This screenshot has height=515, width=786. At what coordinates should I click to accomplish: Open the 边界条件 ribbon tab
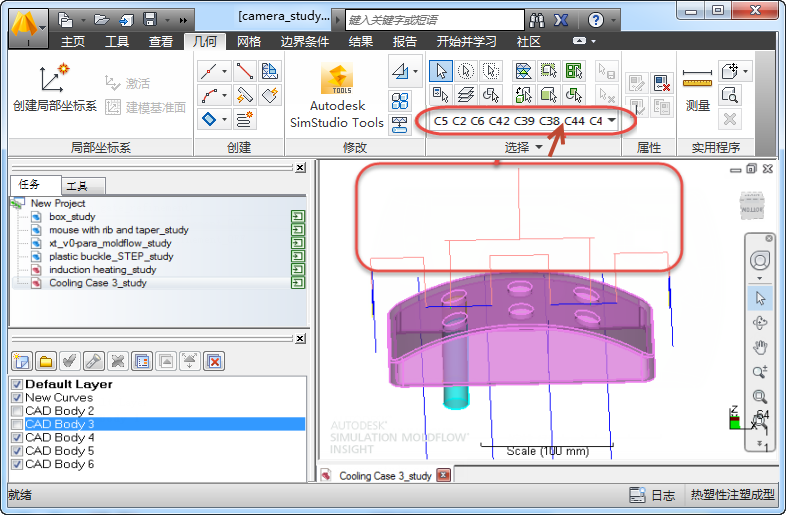click(x=304, y=42)
